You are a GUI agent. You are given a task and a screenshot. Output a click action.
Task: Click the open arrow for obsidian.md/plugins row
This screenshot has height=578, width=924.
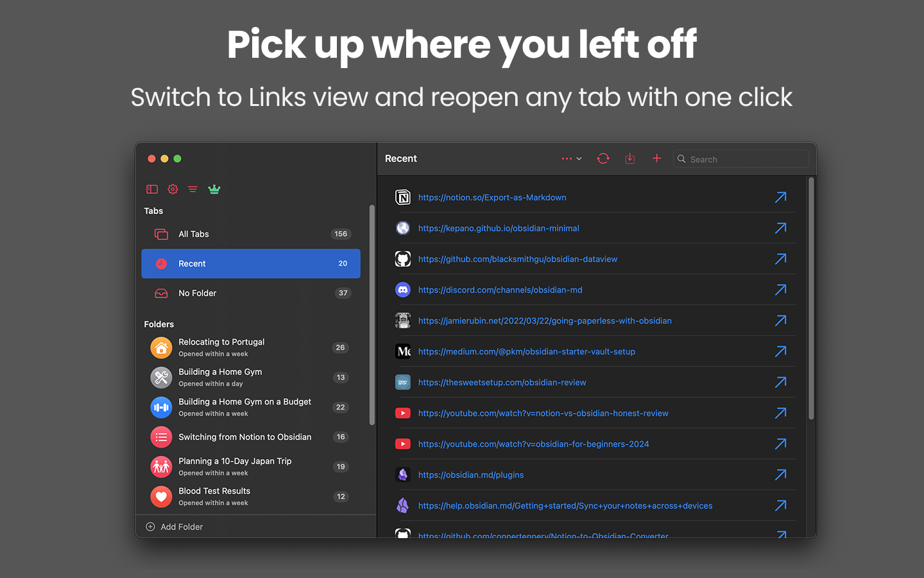tap(780, 475)
